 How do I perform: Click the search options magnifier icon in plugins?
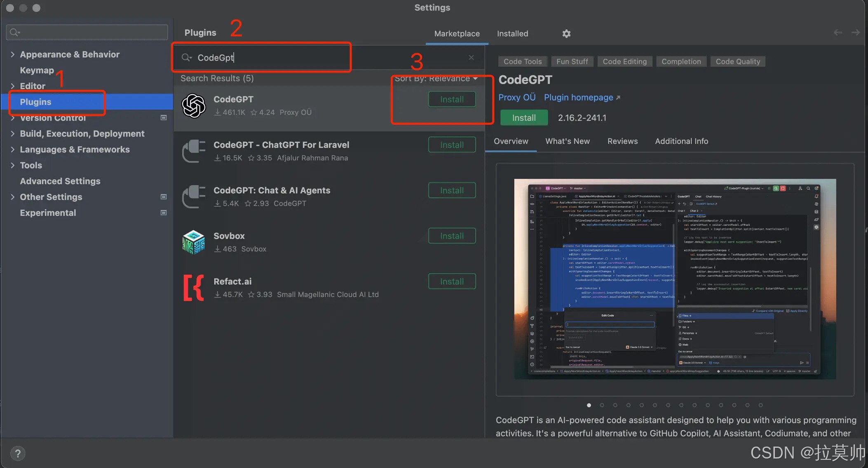click(187, 58)
